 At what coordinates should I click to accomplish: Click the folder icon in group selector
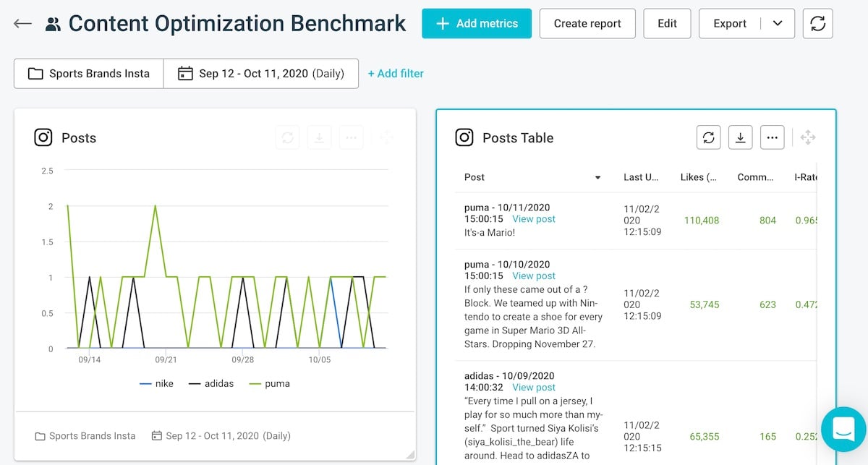click(x=35, y=74)
